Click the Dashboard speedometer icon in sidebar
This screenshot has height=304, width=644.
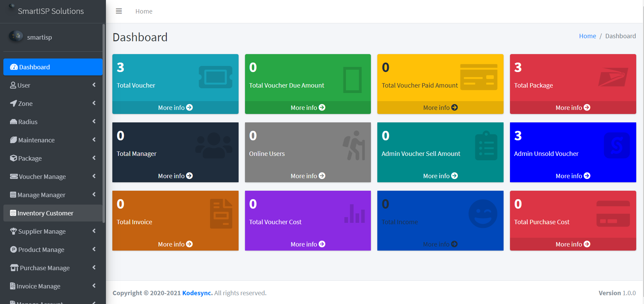(14, 67)
